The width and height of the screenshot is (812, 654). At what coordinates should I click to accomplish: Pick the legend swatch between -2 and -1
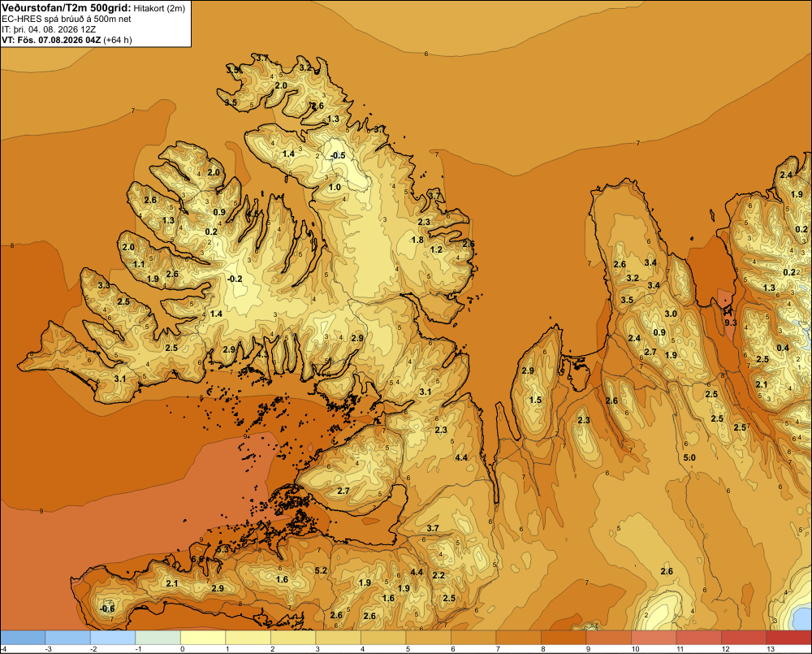tap(113, 638)
